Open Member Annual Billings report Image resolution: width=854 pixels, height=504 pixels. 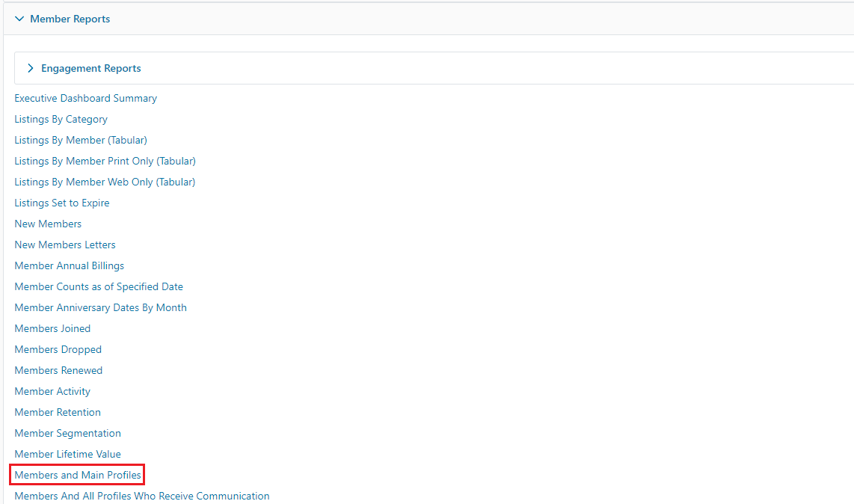pos(69,266)
